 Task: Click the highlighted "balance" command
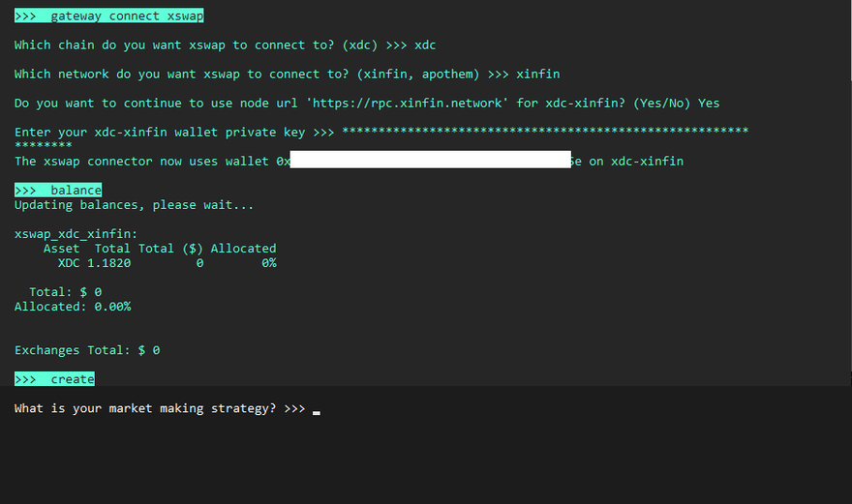58,191
